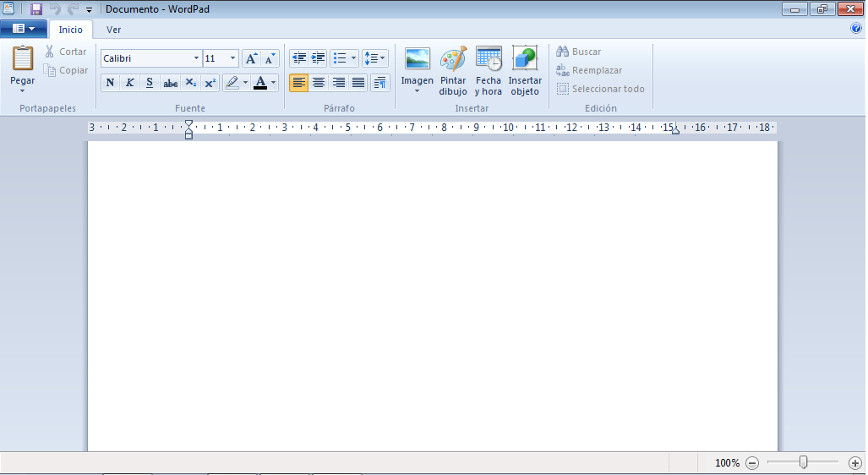The height and width of the screenshot is (475, 868).
Task: Click the Reemplazar button
Action: pos(589,70)
